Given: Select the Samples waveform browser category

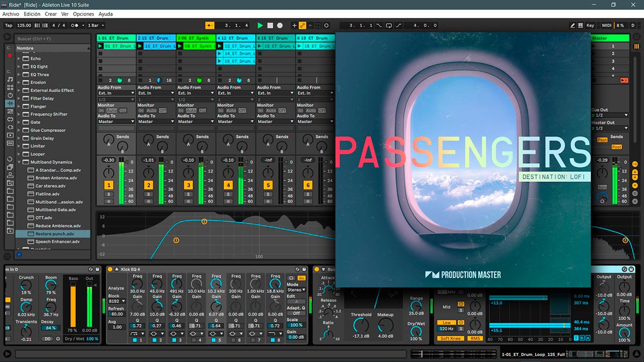Looking at the screenshot, I should (9, 144).
